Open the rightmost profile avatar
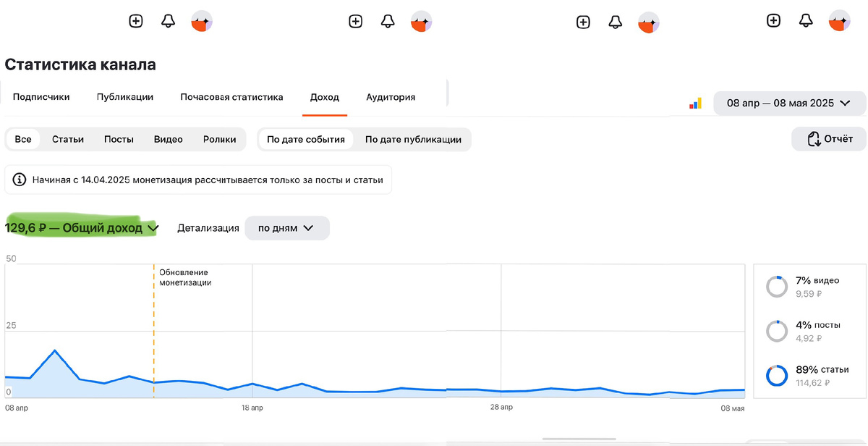Screen dimensions: 868x446 [840, 21]
